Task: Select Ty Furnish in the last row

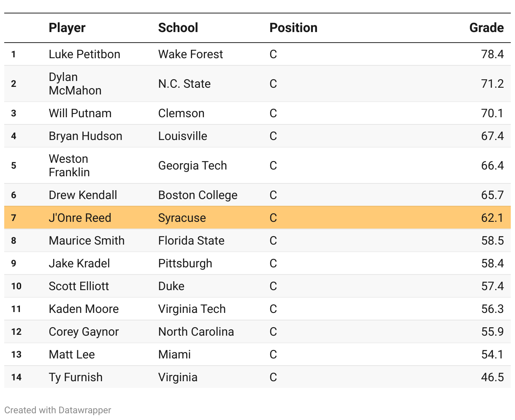Action: (x=76, y=377)
